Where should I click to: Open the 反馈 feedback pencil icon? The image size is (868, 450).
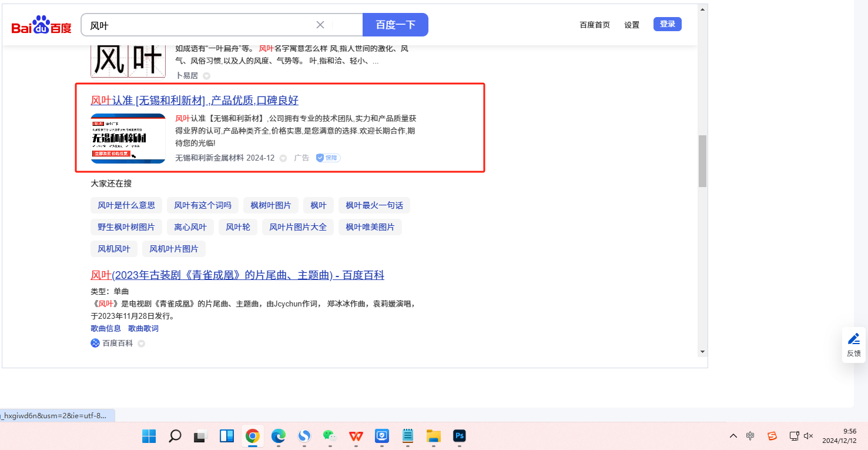[x=853, y=339]
